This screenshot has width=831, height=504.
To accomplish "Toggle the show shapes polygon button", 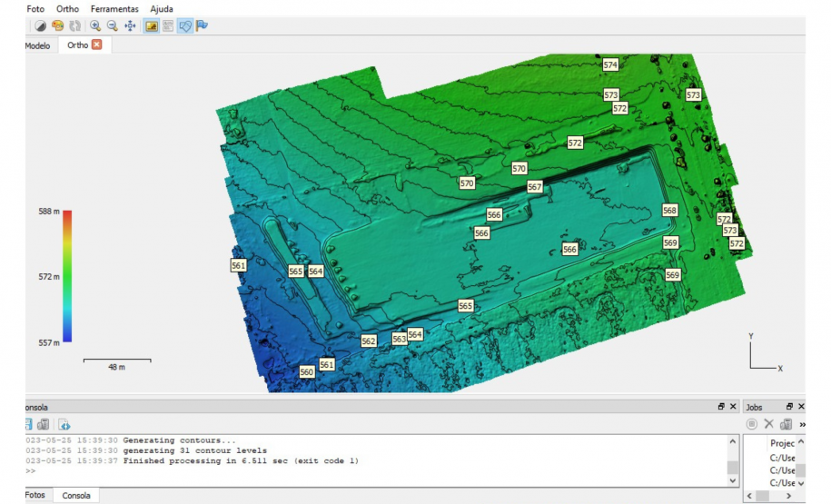I will (185, 26).
